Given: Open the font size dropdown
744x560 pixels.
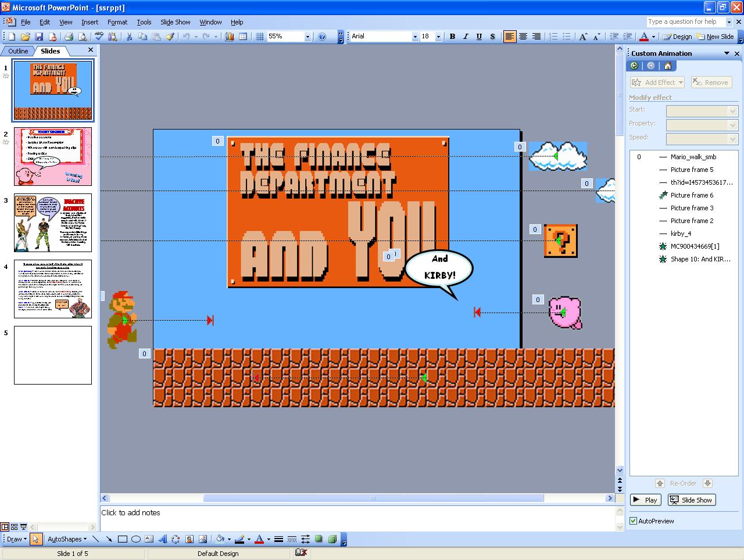Looking at the screenshot, I should pos(437,37).
